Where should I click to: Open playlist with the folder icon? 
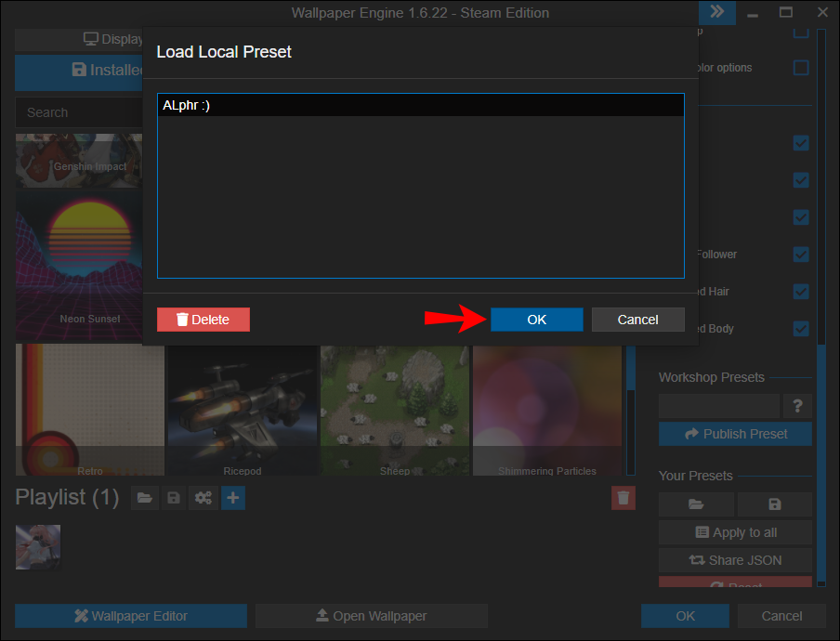tap(145, 498)
